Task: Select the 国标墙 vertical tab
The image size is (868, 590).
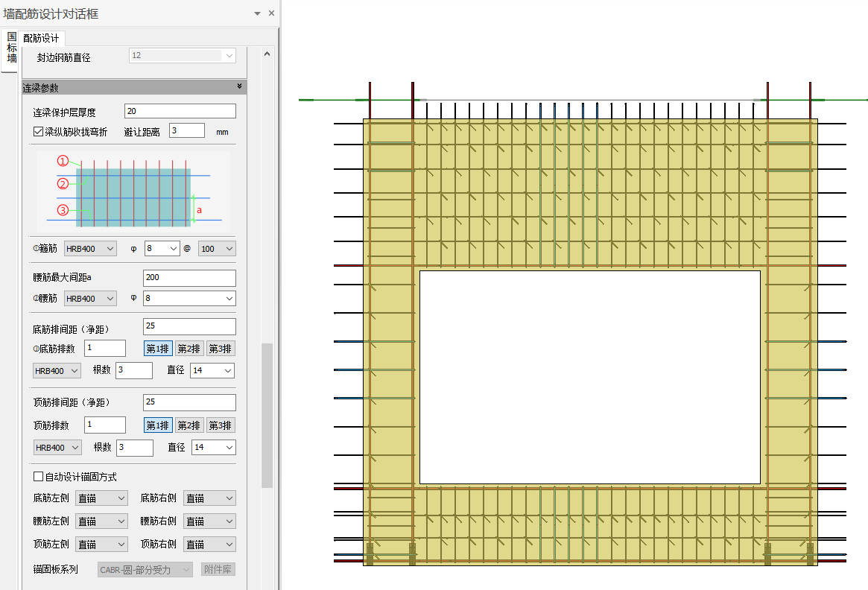Action: 11,48
